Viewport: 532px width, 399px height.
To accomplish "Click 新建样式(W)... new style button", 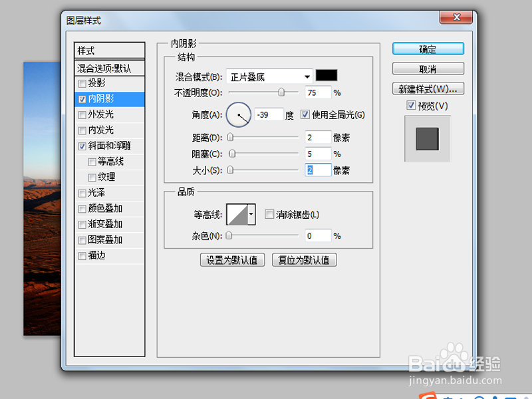I will [x=428, y=89].
